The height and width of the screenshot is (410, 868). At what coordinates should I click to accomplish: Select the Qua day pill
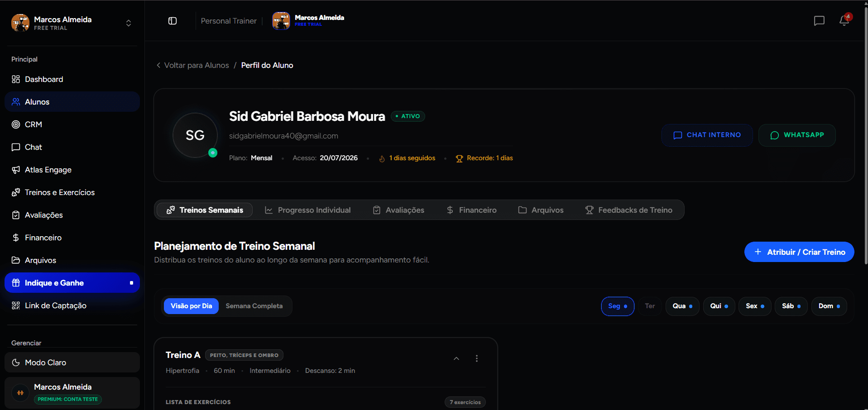click(x=682, y=306)
